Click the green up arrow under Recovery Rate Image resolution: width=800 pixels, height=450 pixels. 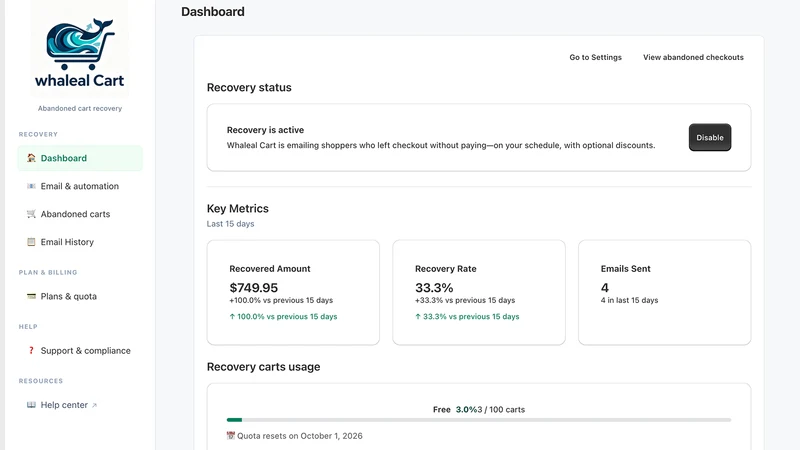pos(418,316)
